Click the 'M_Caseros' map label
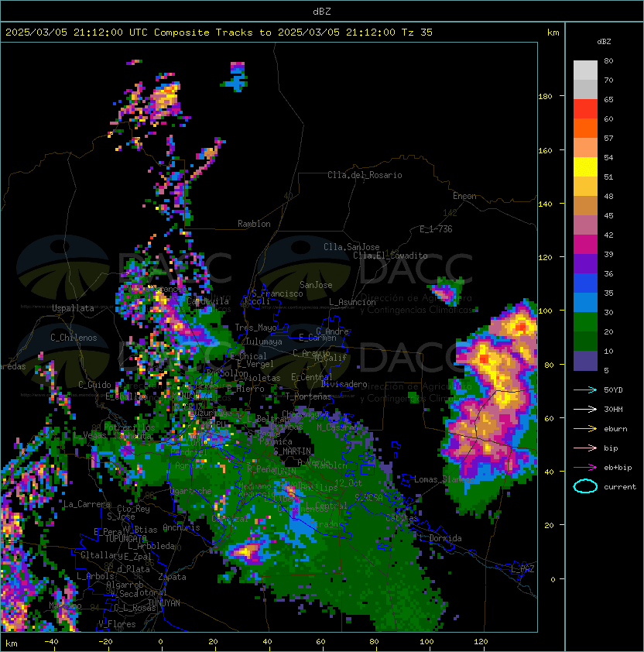644x652 pixels. [x=337, y=427]
